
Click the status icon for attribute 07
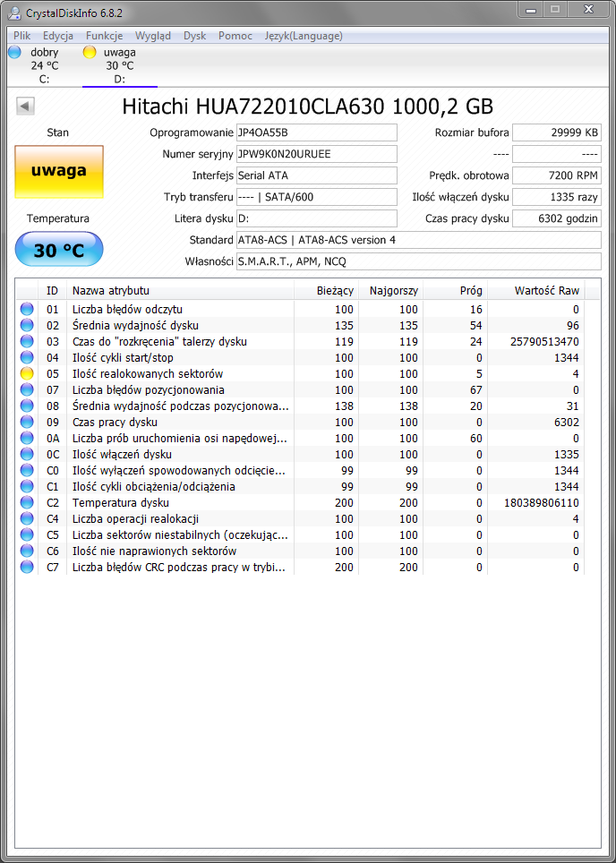click(x=27, y=389)
